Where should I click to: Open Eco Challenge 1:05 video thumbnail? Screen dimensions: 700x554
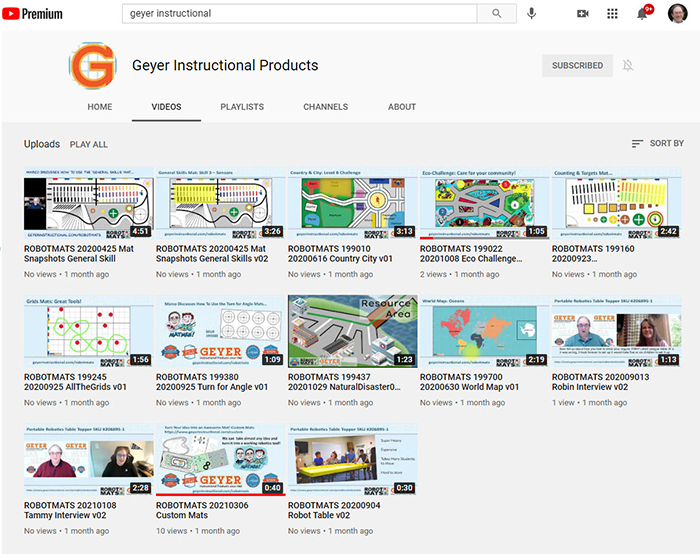(x=484, y=203)
